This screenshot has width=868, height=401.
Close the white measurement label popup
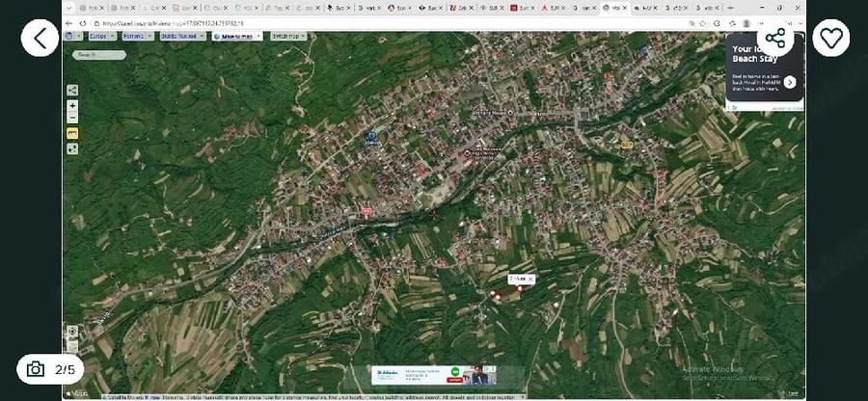[x=530, y=280]
